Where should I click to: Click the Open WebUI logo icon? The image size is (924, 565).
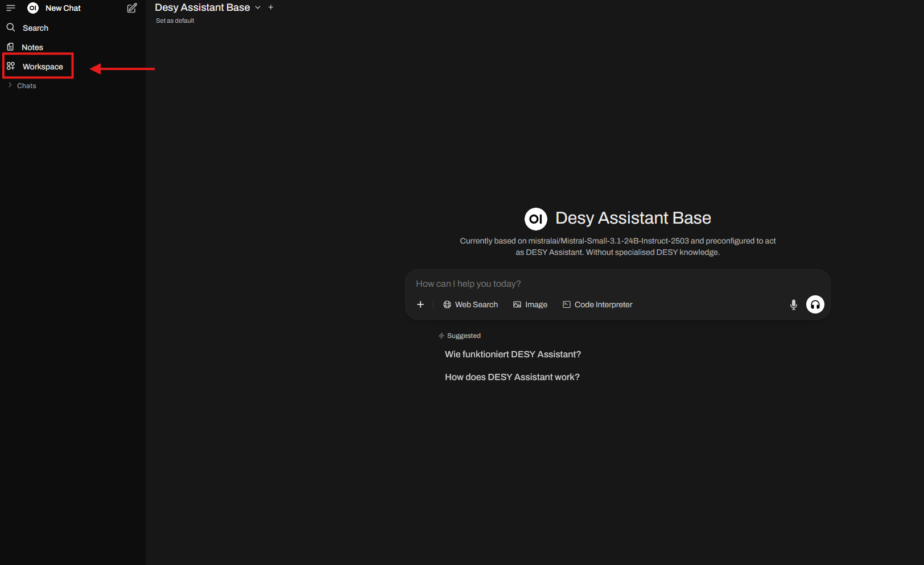point(33,8)
